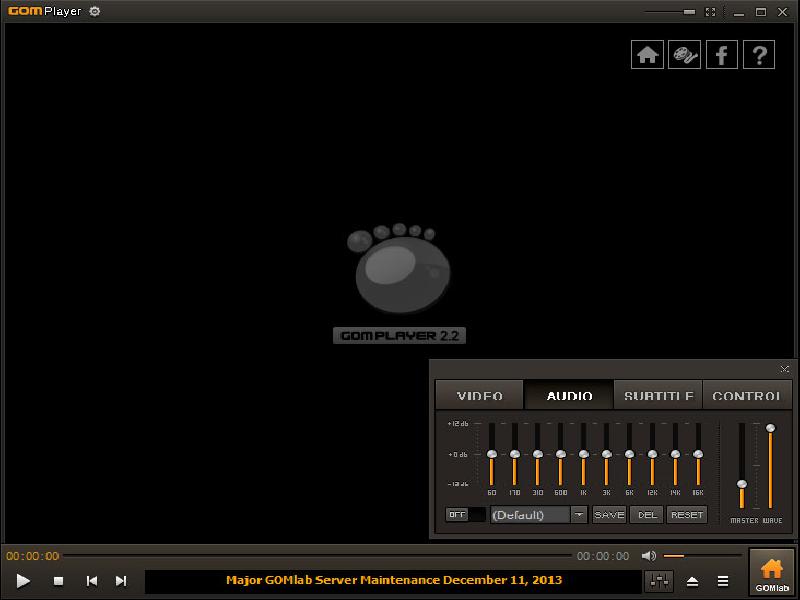Click the 3K equalizer slider knob
Screen dimensions: 800x600
click(607, 454)
